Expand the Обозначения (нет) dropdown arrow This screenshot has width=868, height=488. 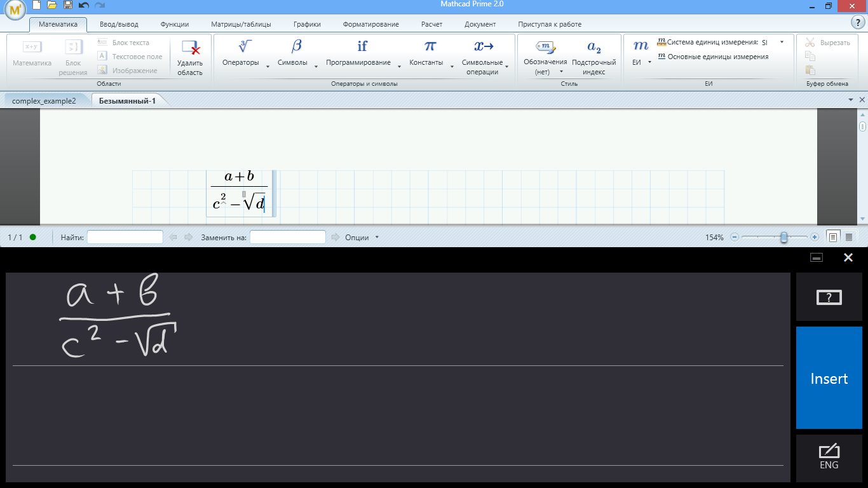(561, 71)
